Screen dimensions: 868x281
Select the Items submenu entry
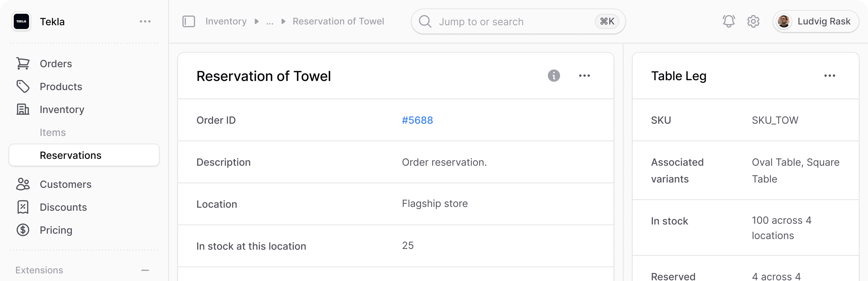point(53,132)
